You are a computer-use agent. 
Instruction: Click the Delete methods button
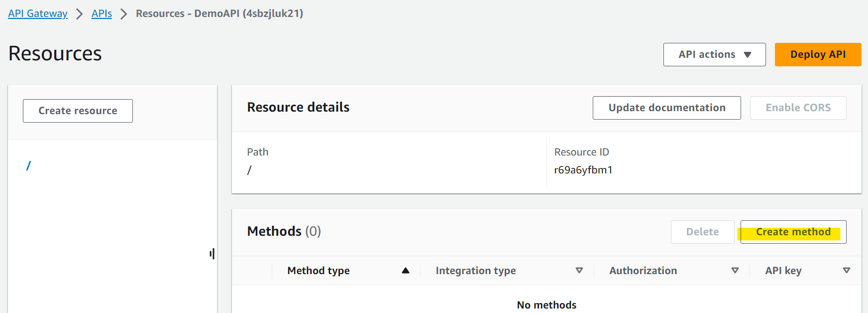(x=702, y=232)
